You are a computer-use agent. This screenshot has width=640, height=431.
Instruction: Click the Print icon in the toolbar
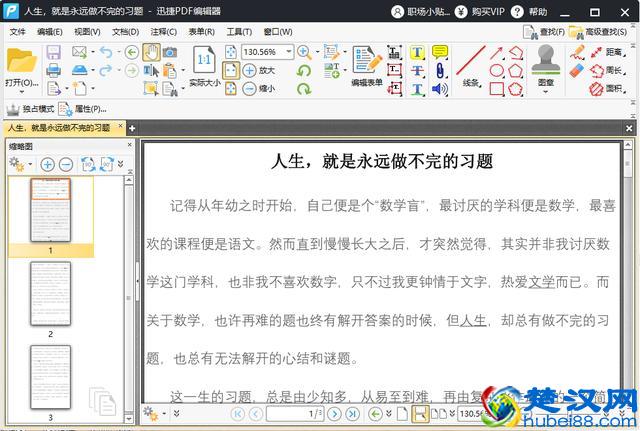coord(53,70)
